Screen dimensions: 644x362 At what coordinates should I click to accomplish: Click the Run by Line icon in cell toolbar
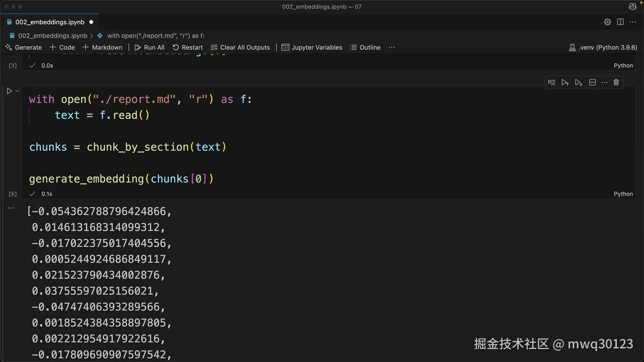pyautogui.click(x=552, y=82)
